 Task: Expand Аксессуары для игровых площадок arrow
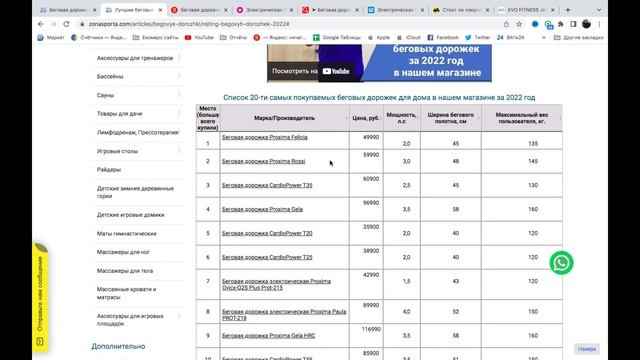tap(179, 316)
